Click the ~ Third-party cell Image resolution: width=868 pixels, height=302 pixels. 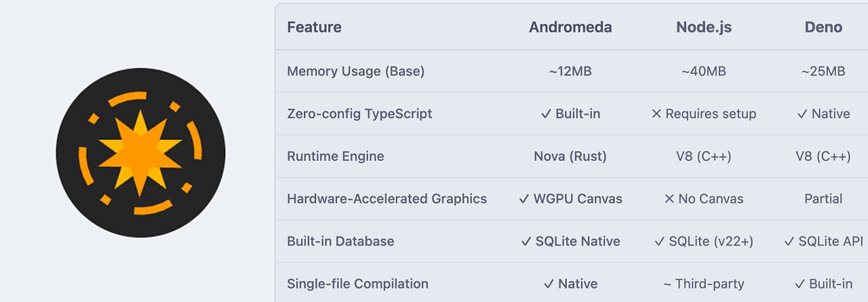[x=704, y=284]
